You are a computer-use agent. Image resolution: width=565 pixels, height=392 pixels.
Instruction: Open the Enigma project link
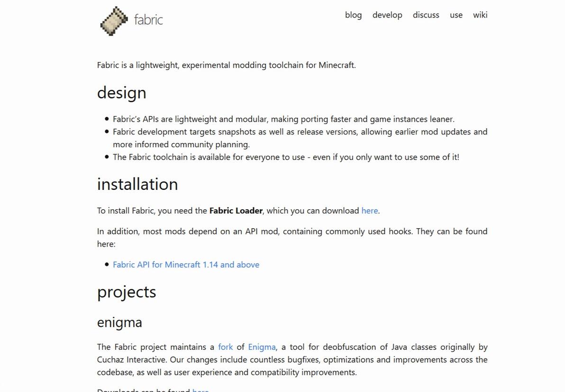click(262, 347)
